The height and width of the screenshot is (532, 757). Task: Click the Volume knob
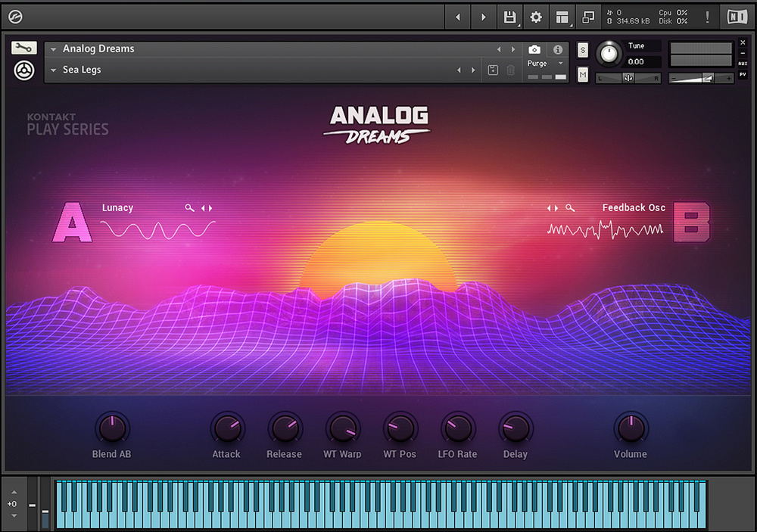pyautogui.click(x=631, y=428)
